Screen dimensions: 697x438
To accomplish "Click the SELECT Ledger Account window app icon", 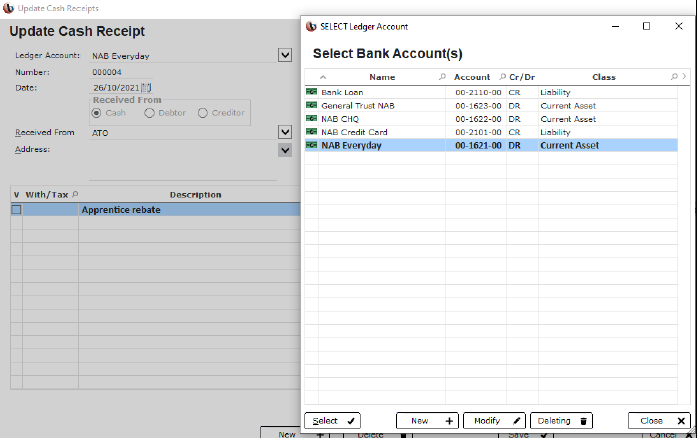I will (311, 26).
